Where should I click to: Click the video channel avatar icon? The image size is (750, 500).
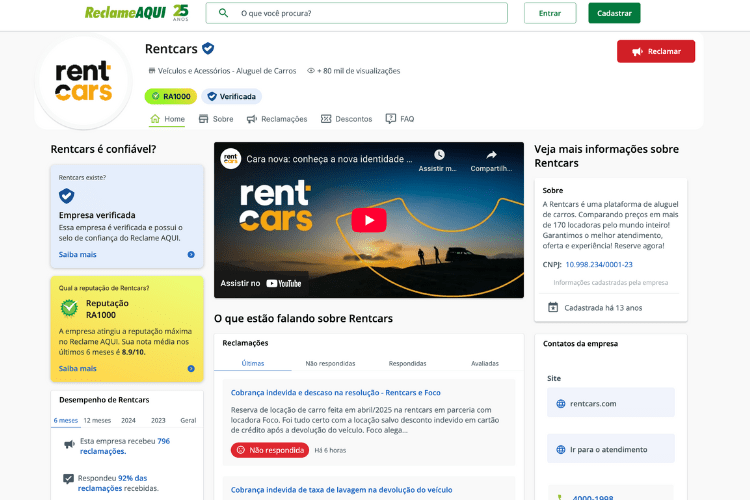231,159
